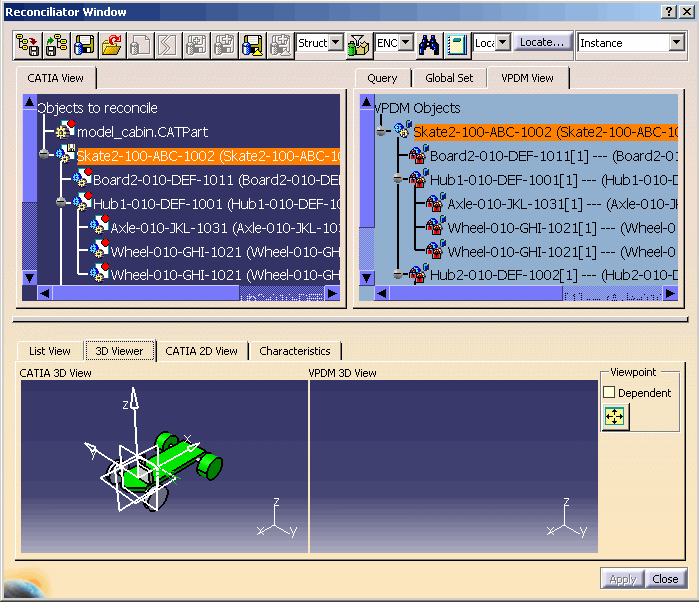Collapse Hub1-010-DEF-1001 node in CATIA view
This screenshot has height=602, width=699.
(61, 202)
